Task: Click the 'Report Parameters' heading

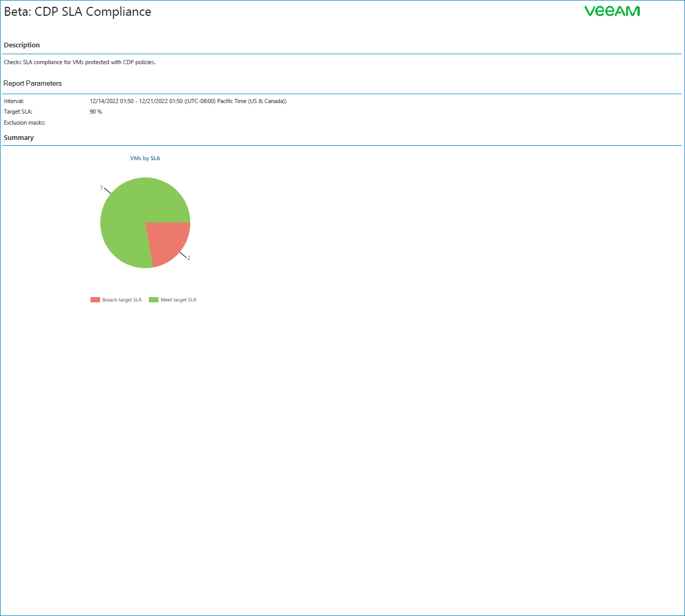Action: [x=33, y=83]
